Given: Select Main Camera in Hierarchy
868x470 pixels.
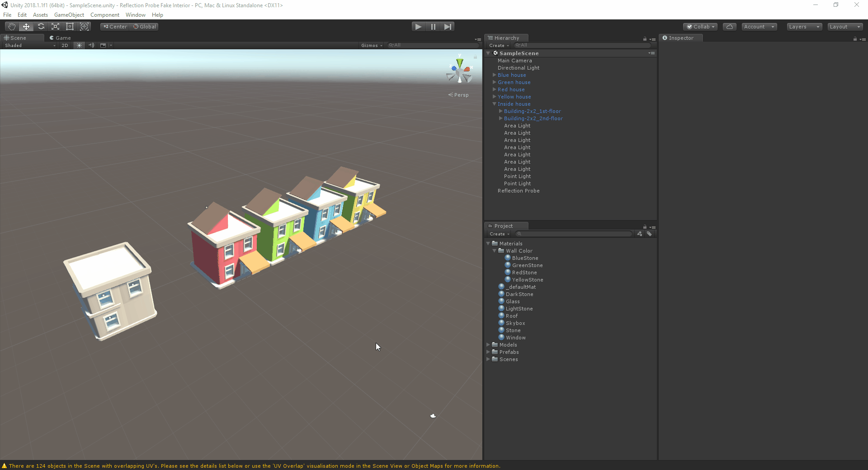Looking at the screenshot, I should coord(514,61).
